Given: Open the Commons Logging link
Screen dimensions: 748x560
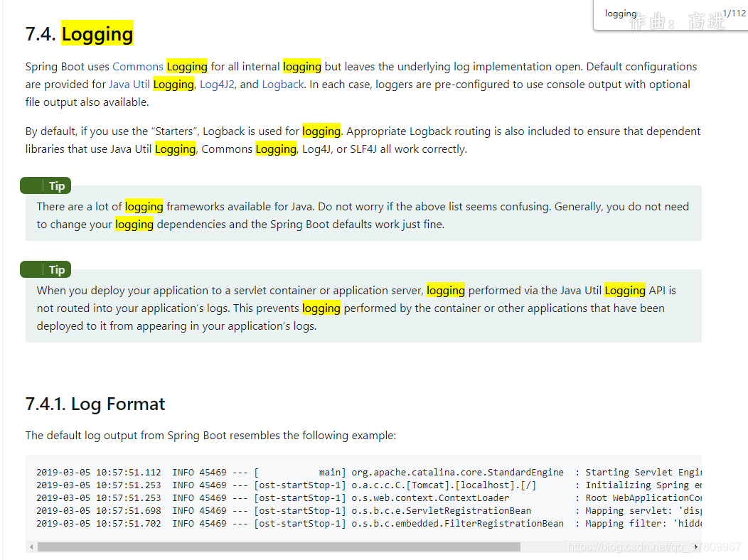Looking at the screenshot, I should (x=160, y=66).
